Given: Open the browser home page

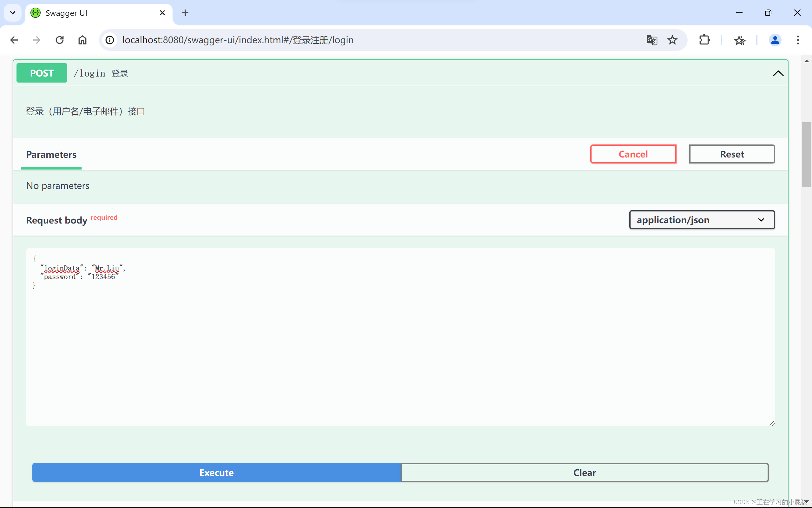Looking at the screenshot, I should [82, 40].
